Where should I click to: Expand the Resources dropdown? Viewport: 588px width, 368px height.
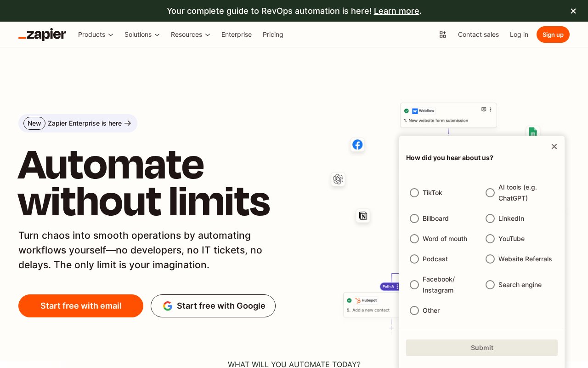pyautogui.click(x=191, y=34)
